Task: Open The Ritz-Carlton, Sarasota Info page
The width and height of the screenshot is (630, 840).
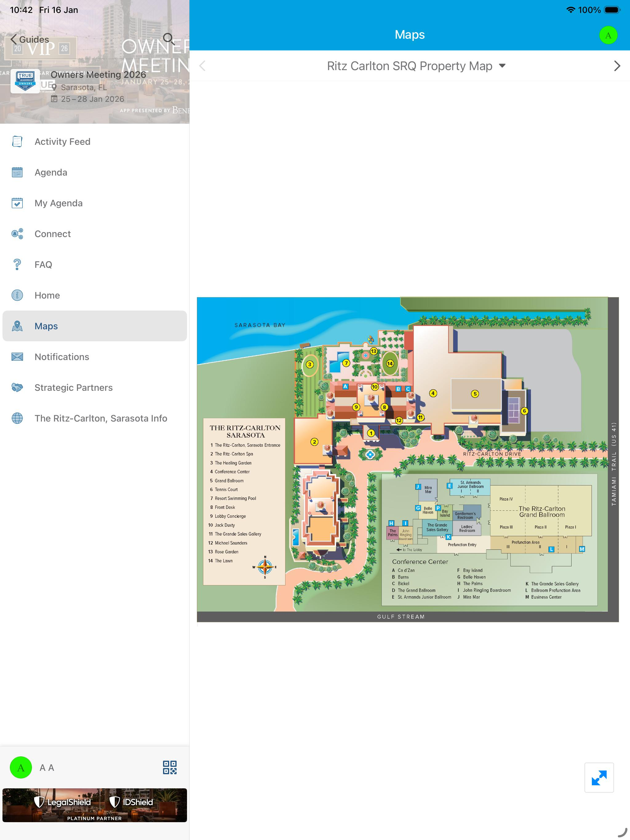Action: [x=95, y=418]
